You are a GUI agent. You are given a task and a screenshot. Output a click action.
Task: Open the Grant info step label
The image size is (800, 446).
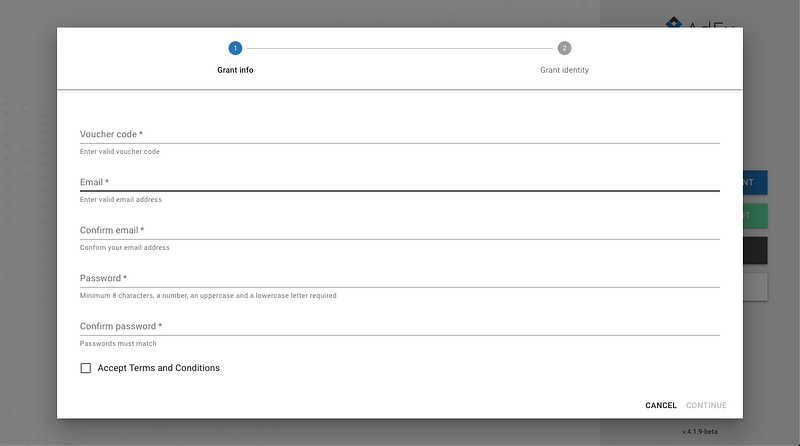[x=235, y=70]
